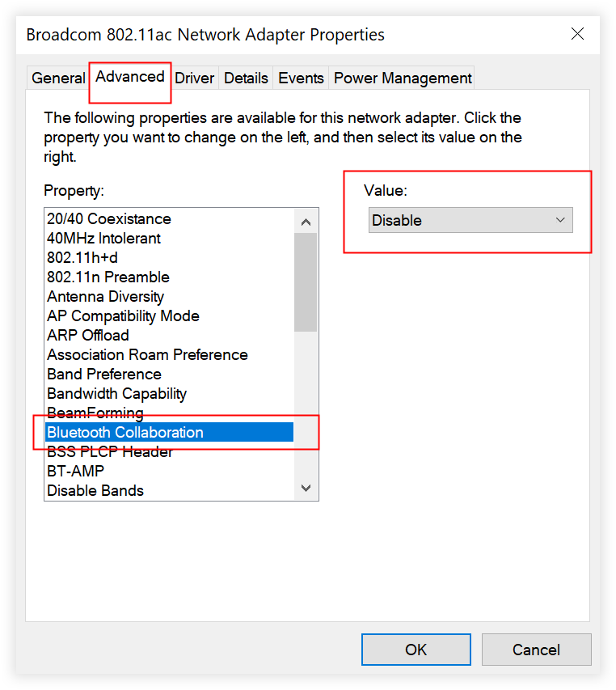Select the Disable Bands property

click(170, 490)
